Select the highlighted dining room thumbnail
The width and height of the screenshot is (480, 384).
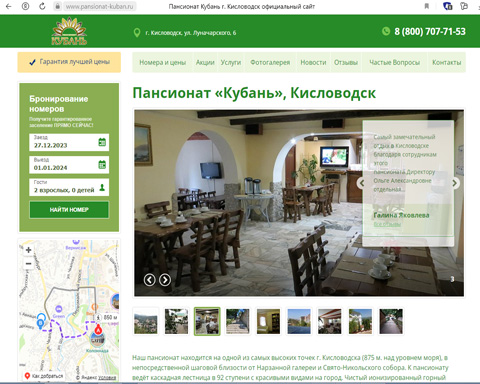tap(207, 321)
